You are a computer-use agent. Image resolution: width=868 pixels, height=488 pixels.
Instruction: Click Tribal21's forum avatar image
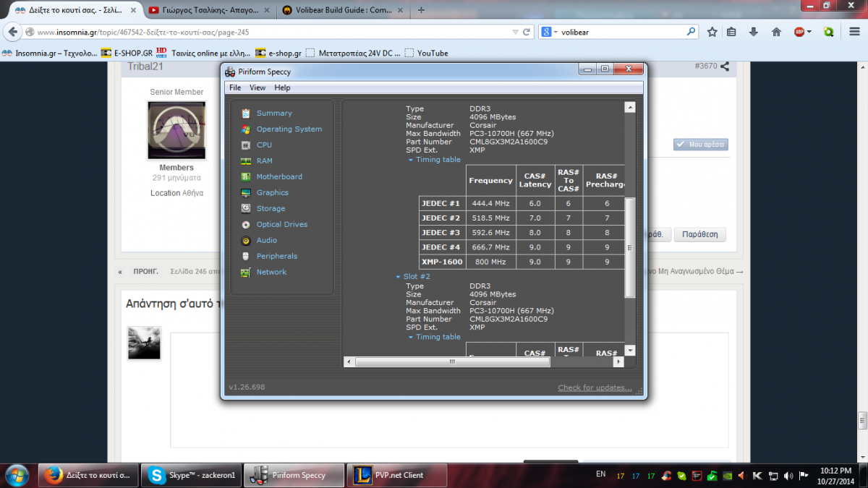[x=176, y=130]
